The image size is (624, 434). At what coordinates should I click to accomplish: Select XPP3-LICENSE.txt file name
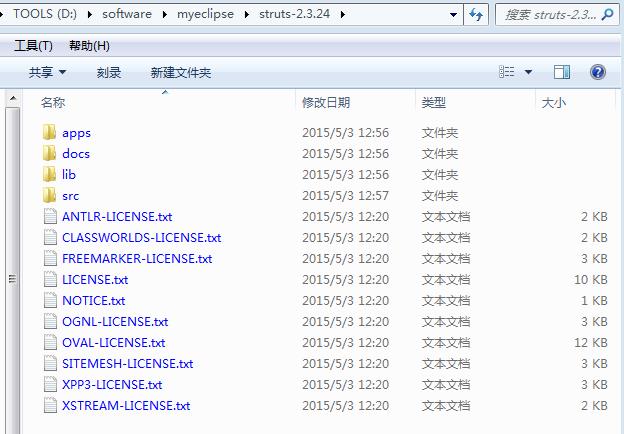coord(112,385)
